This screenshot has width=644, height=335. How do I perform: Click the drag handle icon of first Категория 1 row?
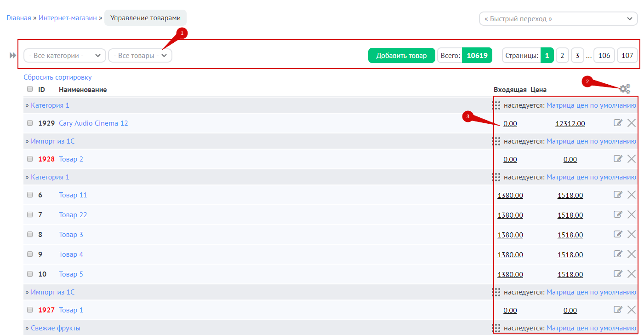pos(496,105)
